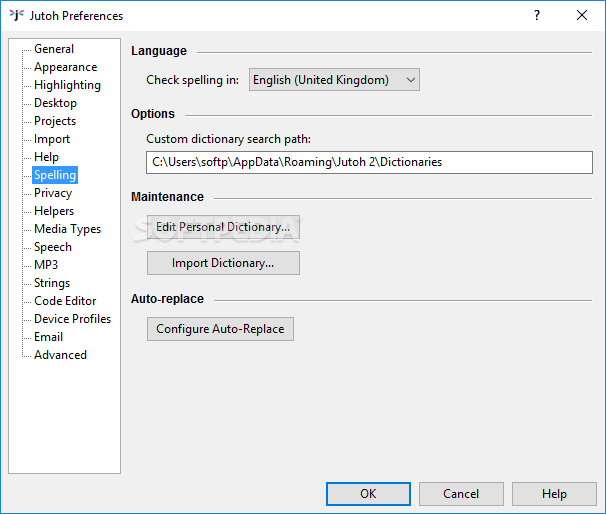The width and height of the screenshot is (606, 514).
Task: Confirm preferences with the OK button
Action: 368,494
